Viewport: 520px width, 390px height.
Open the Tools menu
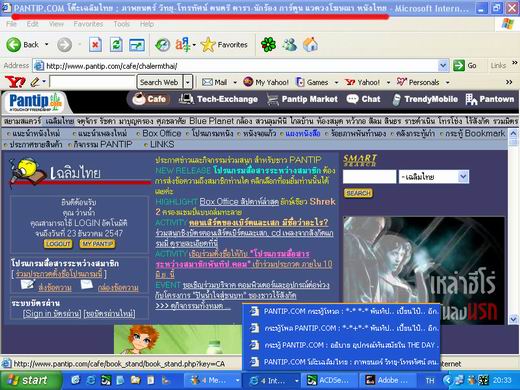[121, 24]
